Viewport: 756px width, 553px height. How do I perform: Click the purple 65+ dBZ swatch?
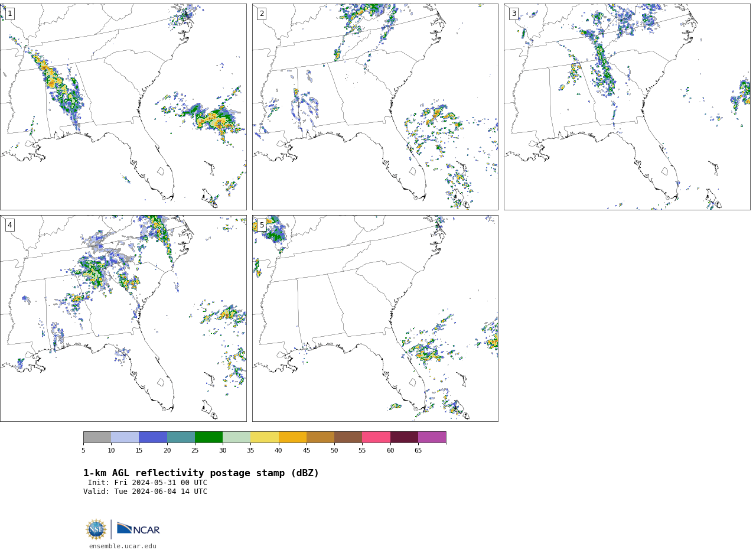coord(432,437)
